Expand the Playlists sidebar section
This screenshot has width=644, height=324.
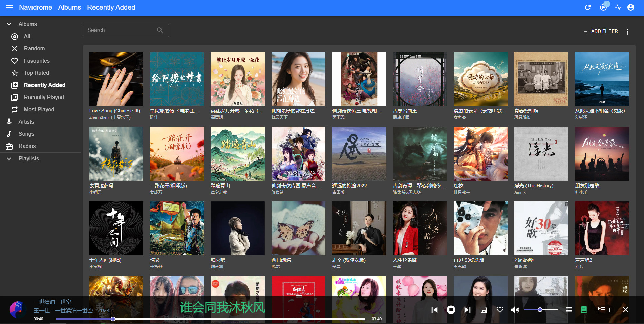point(9,159)
